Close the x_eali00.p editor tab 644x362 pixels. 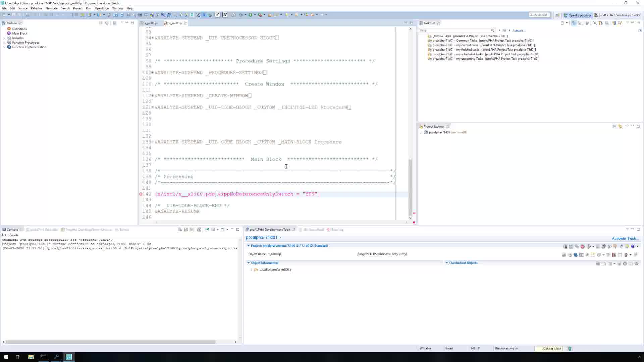point(185,23)
